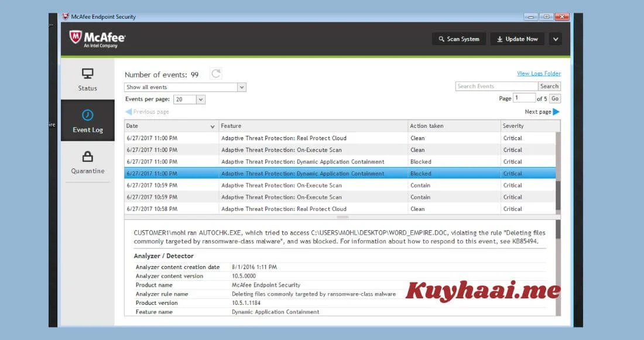Image resolution: width=644 pixels, height=340 pixels.
Task: Select the Event Log tab label
Action: (87, 130)
